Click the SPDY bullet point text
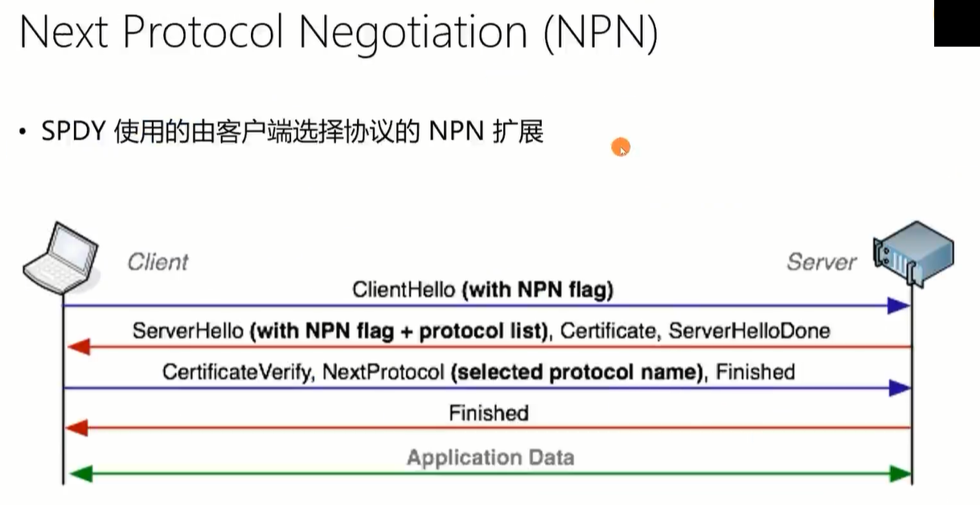The width and height of the screenshot is (980, 505). (x=293, y=131)
